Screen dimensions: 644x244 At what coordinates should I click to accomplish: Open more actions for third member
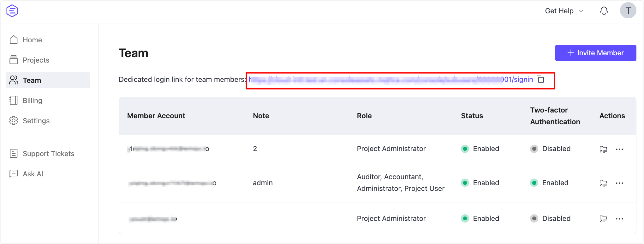tap(619, 219)
